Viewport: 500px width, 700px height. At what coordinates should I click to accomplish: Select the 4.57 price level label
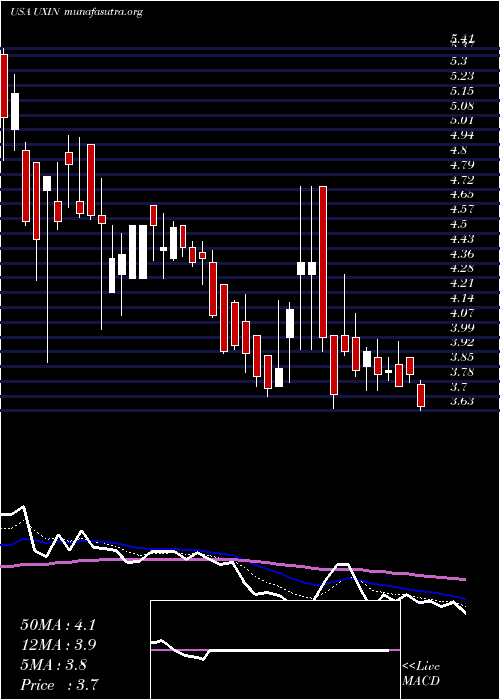tap(462, 209)
